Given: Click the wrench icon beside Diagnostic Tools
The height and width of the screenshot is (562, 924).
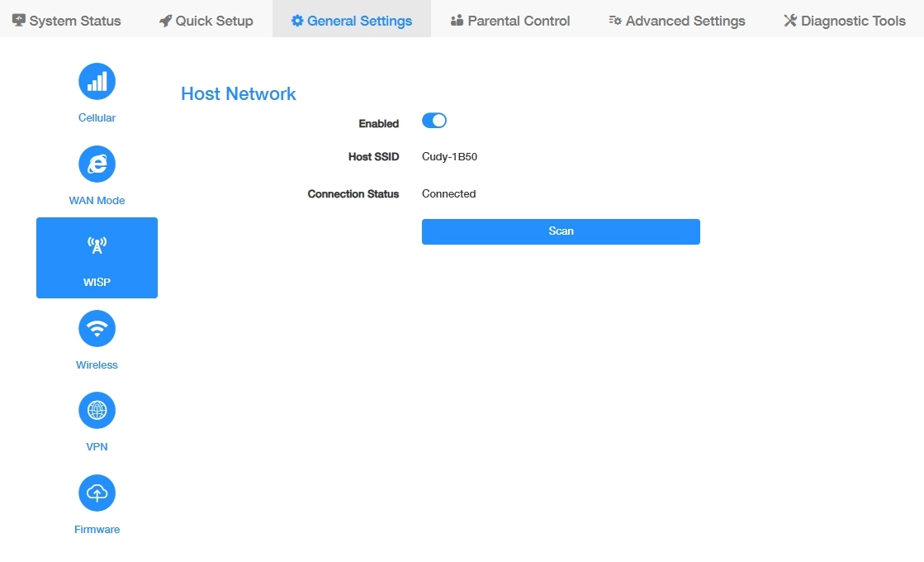Looking at the screenshot, I should [790, 21].
